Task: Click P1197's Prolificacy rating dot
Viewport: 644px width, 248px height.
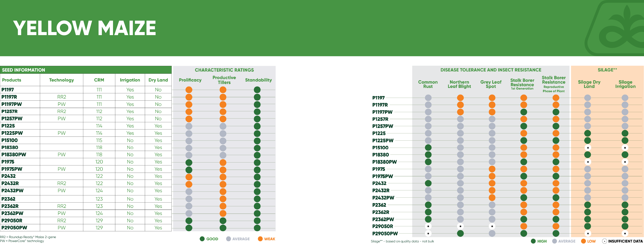Action: 189,90
